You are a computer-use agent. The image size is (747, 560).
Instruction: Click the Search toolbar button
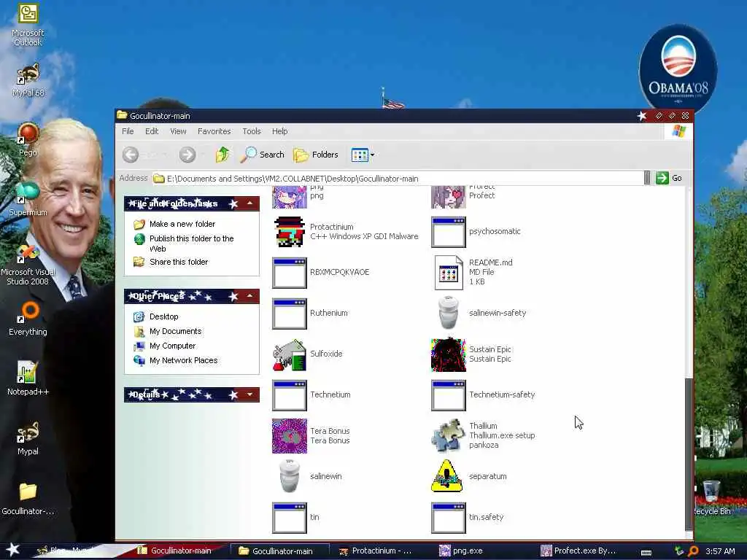point(262,155)
